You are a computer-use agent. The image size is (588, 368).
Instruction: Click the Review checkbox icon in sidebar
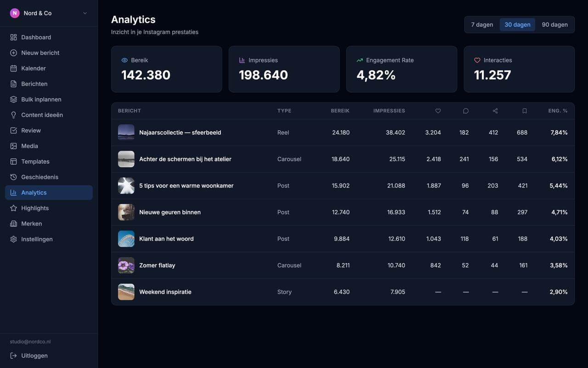click(x=13, y=131)
